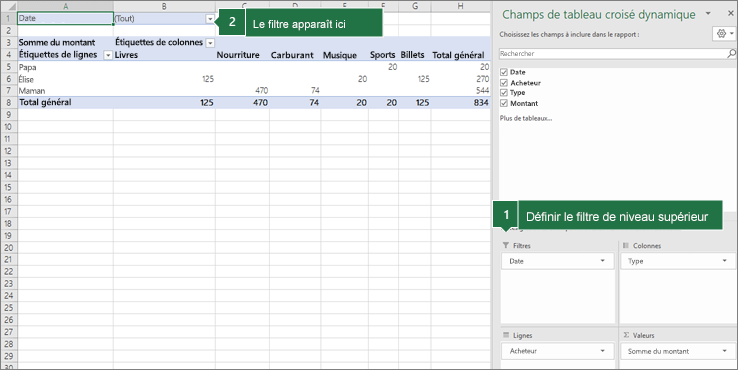Uncheck the Date field checkbox
The image size is (738, 370).
pos(504,72)
